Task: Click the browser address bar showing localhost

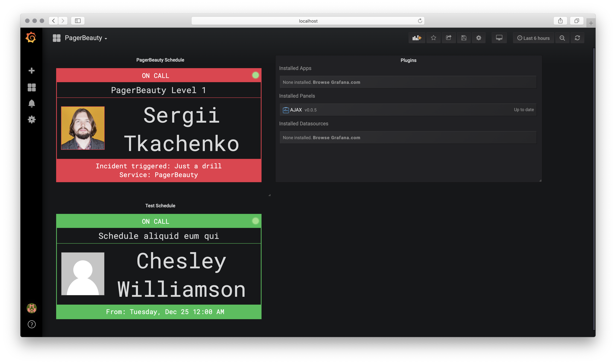Action: 308,21
